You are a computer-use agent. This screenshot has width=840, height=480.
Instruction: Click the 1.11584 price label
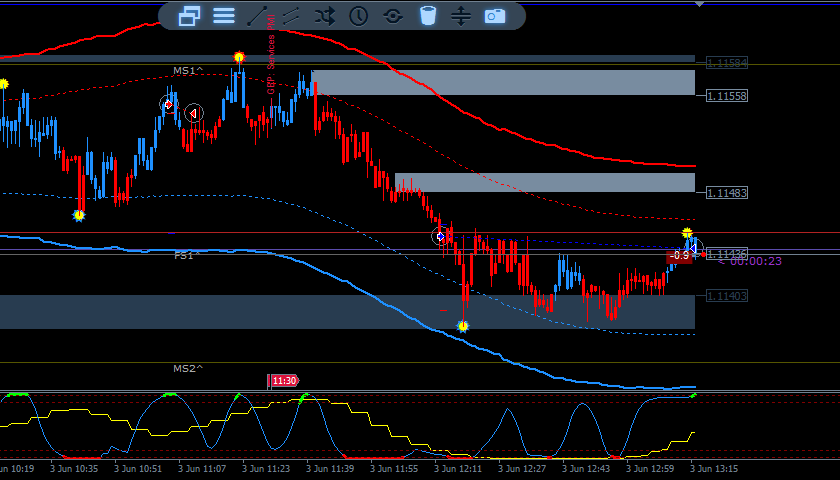click(726, 63)
